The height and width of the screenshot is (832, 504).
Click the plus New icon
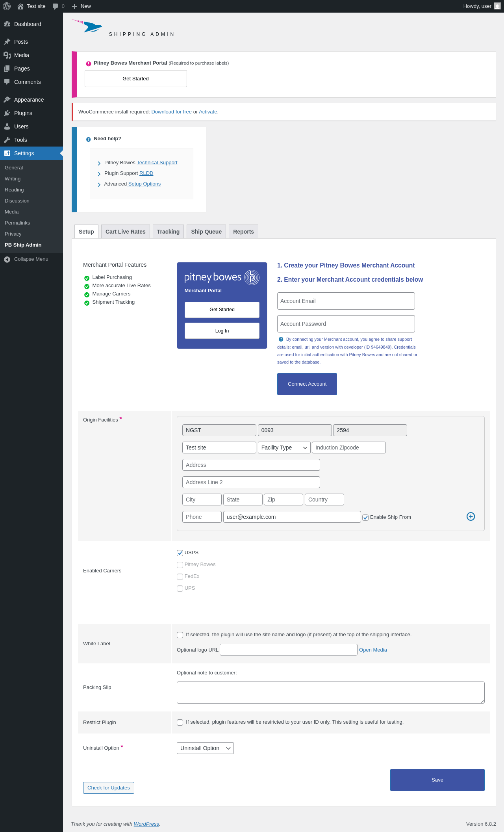point(74,6)
